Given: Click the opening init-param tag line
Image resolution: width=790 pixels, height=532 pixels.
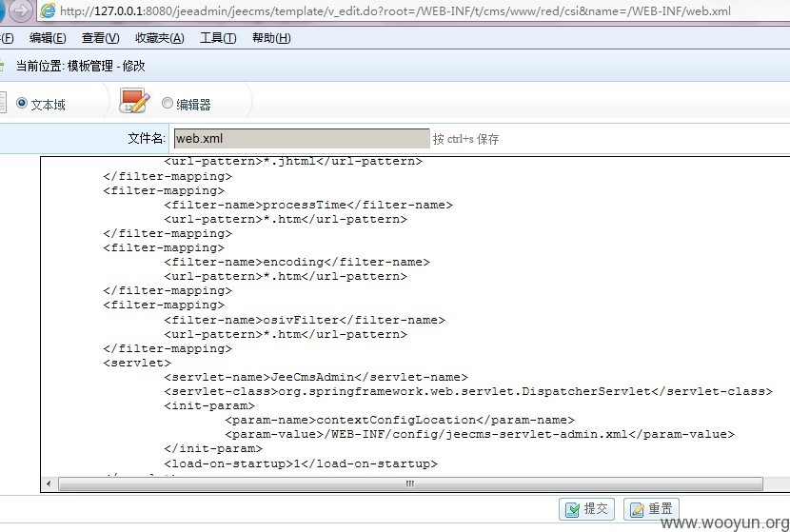Looking at the screenshot, I should [x=209, y=405].
